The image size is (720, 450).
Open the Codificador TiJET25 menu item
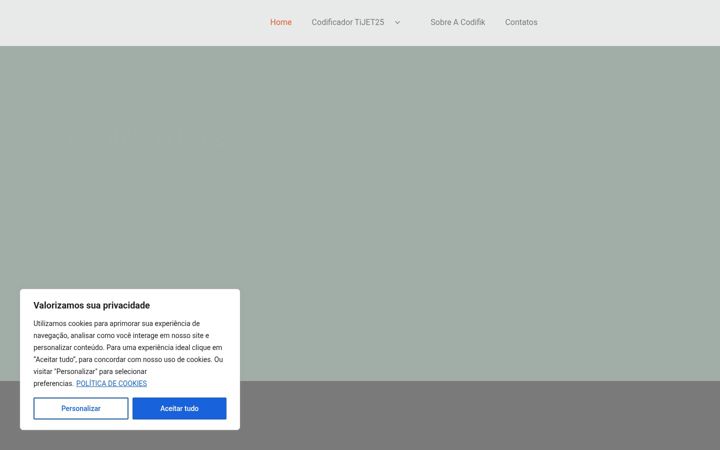pyautogui.click(x=348, y=22)
